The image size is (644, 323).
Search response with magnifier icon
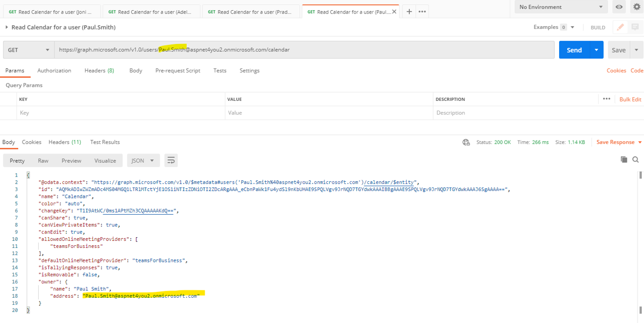[635, 160]
